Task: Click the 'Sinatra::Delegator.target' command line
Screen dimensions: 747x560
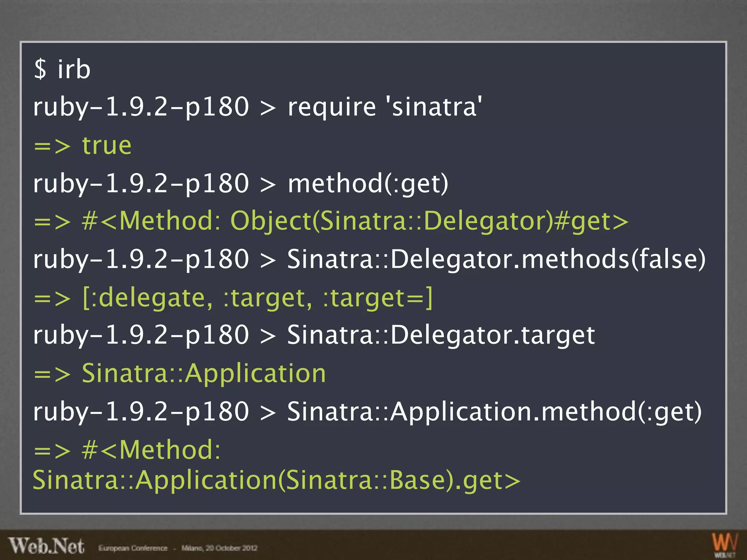Action: [x=314, y=335]
